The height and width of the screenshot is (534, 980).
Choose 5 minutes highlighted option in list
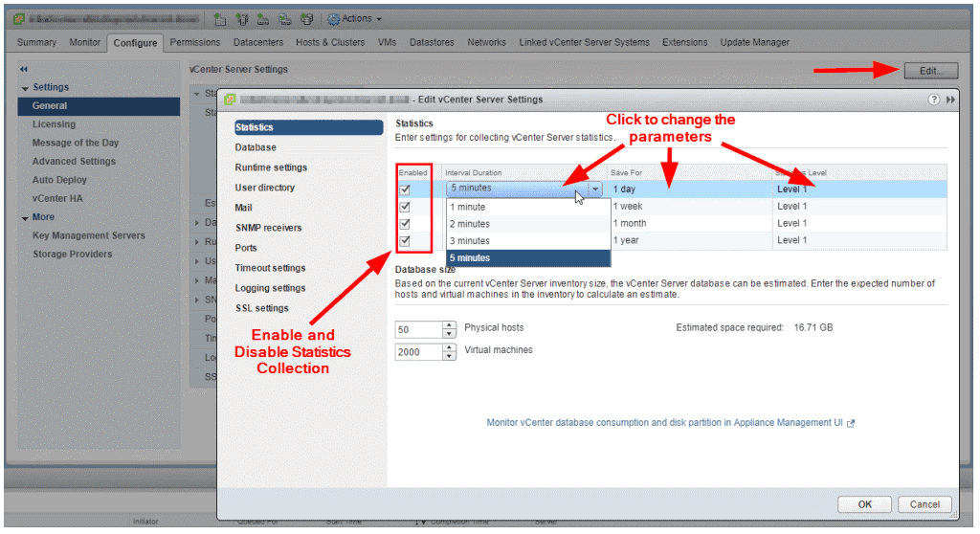tap(528, 257)
